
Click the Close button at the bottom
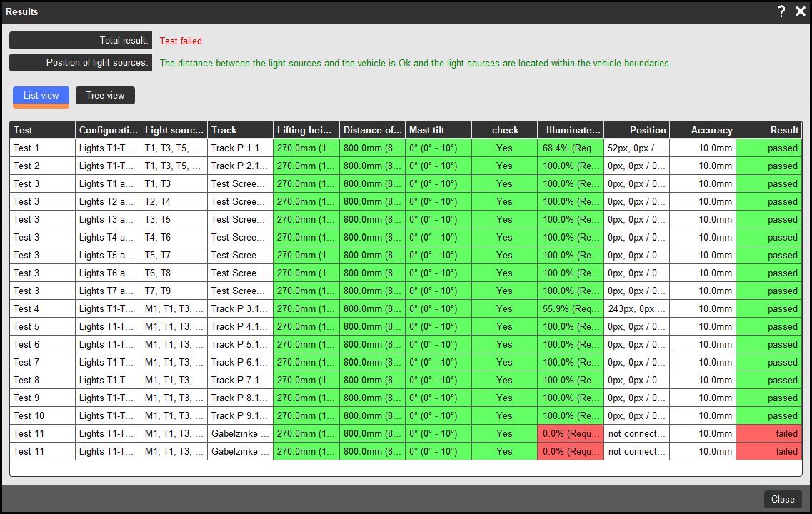[783, 500]
